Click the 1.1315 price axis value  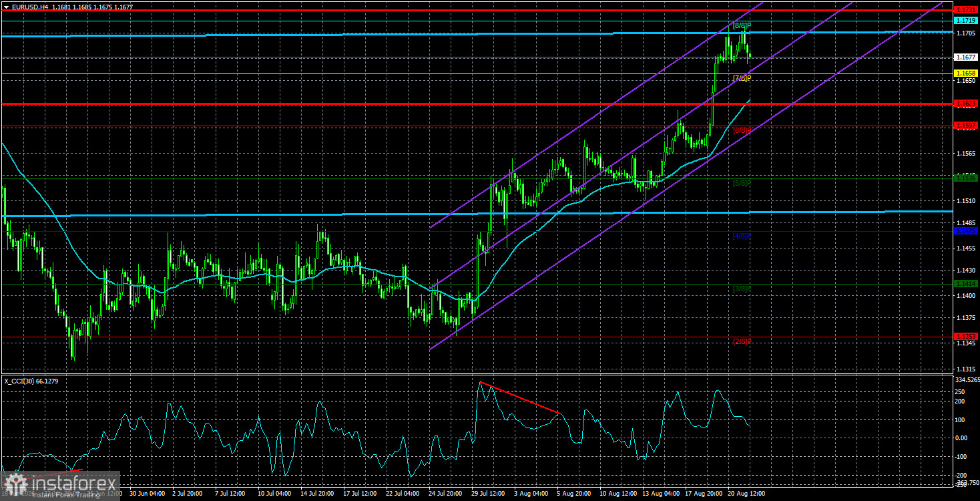(966, 369)
